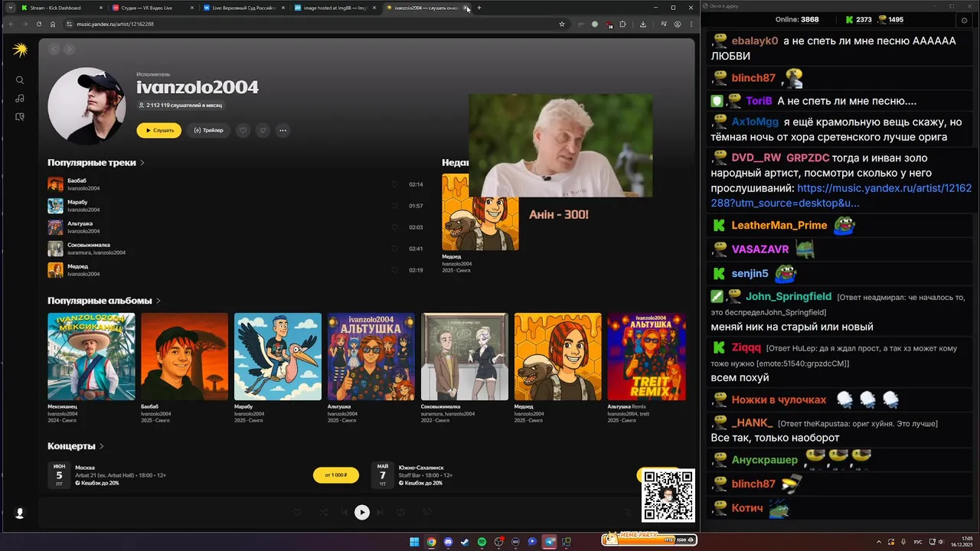Open the ivanzolo2004 artist avatar

coord(87,106)
